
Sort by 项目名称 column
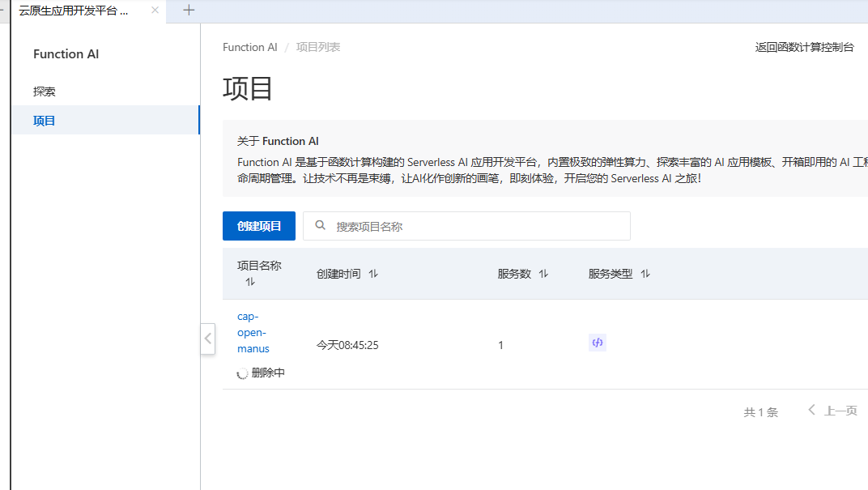pyautogui.click(x=250, y=282)
